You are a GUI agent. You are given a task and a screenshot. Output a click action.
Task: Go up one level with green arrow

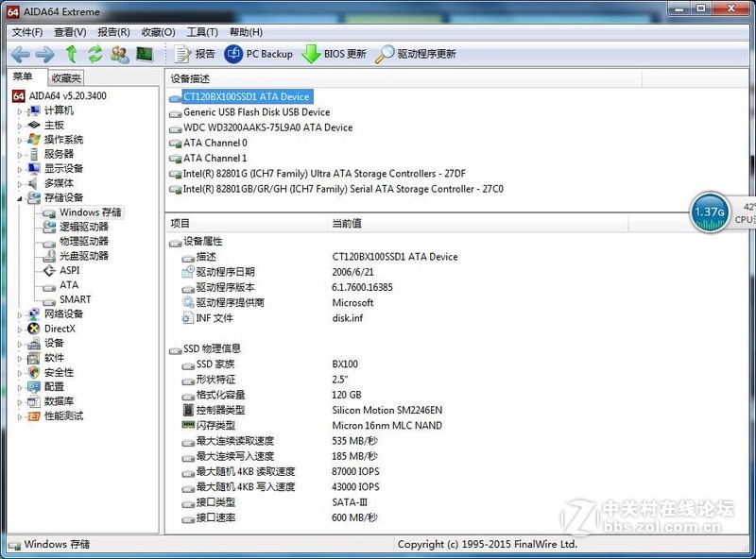[72, 54]
